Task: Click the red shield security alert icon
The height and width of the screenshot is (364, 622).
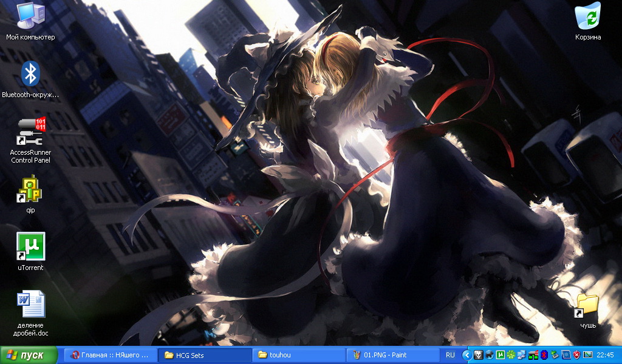Action: tap(577, 355)
